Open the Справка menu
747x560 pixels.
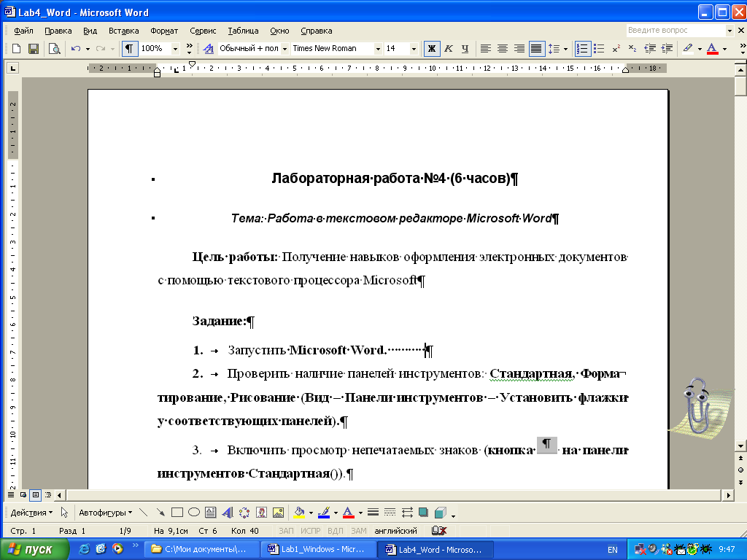pyautogui.click(x=317, y=31)
